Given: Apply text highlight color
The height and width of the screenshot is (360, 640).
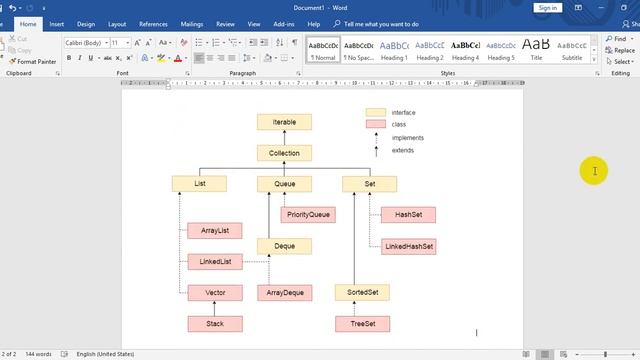Looking at the screenshot, I should coord(161,58).
